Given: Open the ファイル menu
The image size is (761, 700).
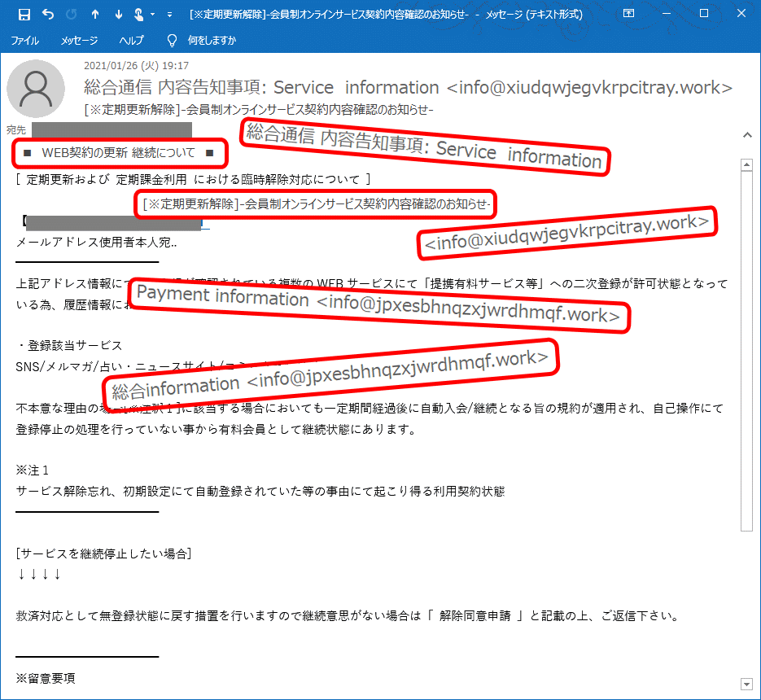Looking at the screenshot, I should coord(24,41).
